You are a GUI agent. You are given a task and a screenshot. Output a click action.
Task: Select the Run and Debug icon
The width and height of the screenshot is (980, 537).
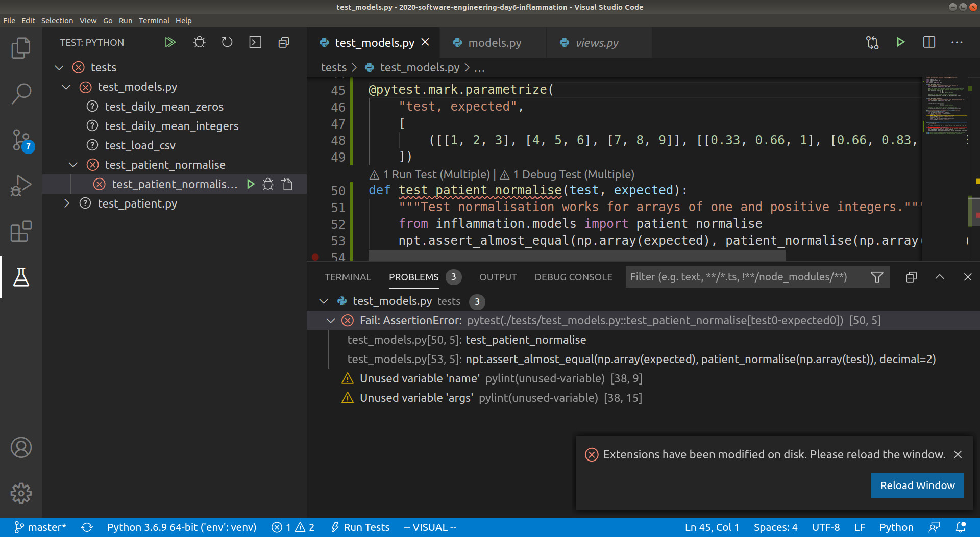click(x=21, y=186)
